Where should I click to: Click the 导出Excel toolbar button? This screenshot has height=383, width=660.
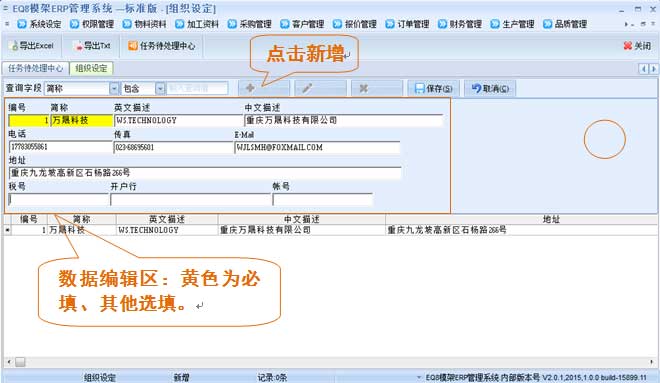click(32, 46)
